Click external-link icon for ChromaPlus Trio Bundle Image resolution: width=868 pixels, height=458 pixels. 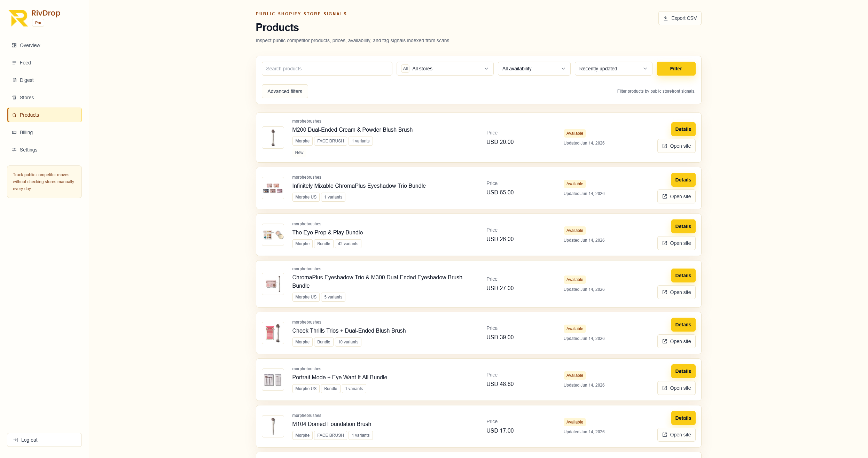pyautogui.click(x=665, y=196)
